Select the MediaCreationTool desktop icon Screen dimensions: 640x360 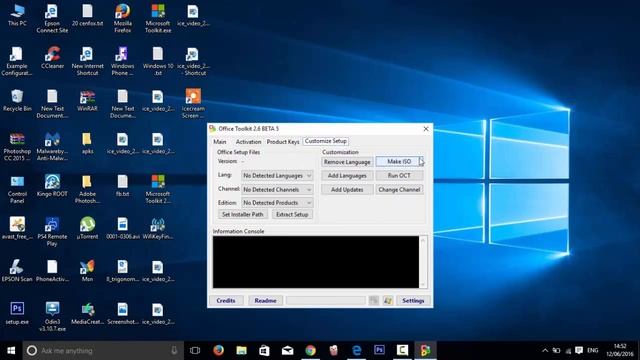[x=87, y=313]
